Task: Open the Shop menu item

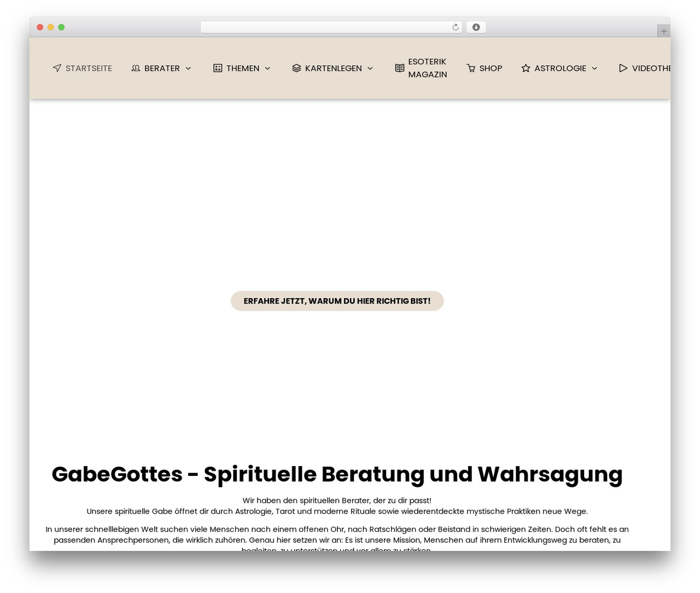Action: (x=484, y=68)
